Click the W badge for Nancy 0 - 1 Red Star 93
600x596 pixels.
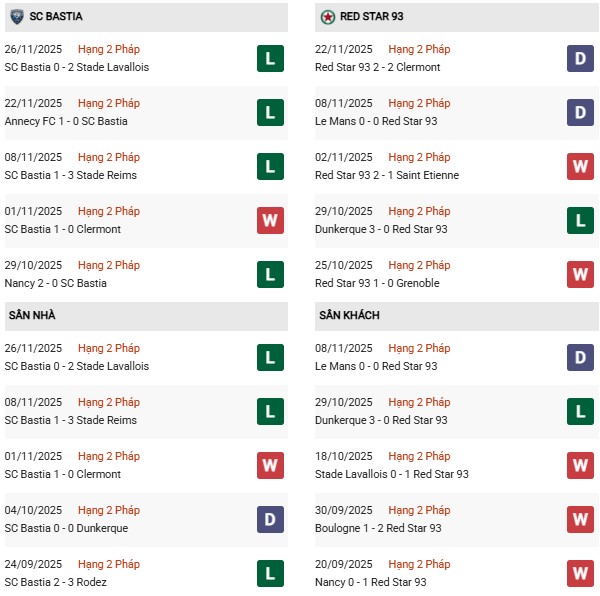point(580,574)
